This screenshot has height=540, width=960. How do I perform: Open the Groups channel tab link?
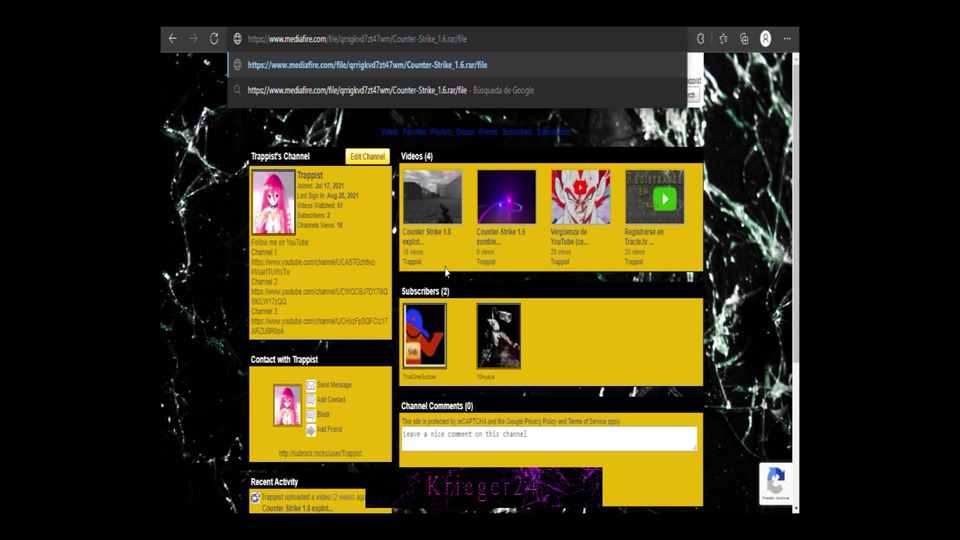[x=465, y=132]
